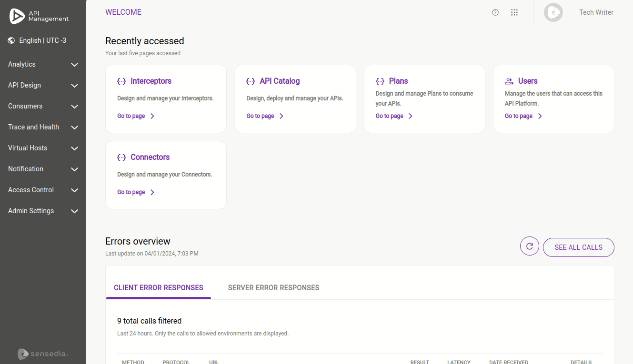633x364 pixels.
Task: Click the globe icon next to English UTC -3
Action: 11,40
